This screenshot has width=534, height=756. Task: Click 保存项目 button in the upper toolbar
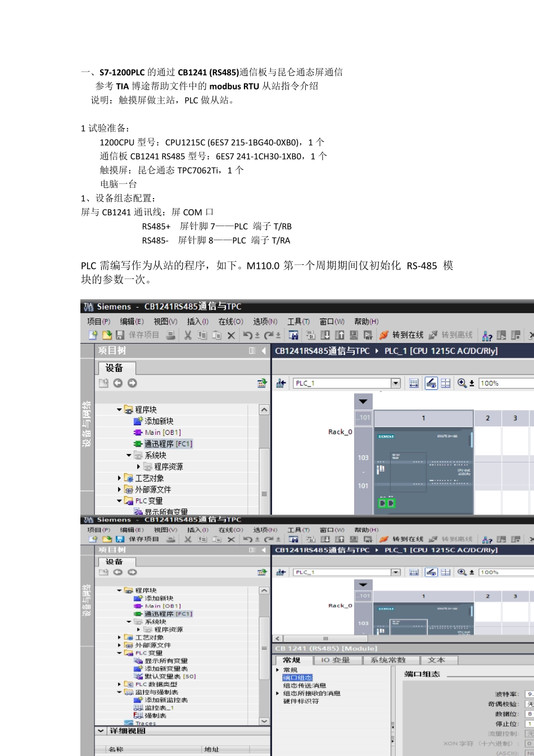point(138,335)
